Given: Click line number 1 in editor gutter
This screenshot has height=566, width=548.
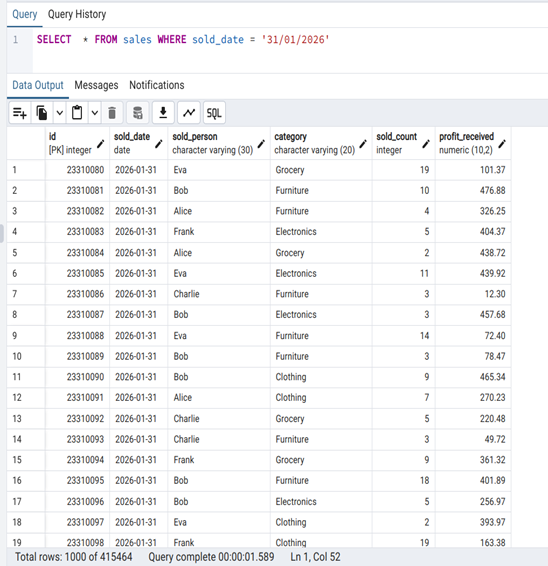Looking at the screenshot, I should click(x=15, y=39).
